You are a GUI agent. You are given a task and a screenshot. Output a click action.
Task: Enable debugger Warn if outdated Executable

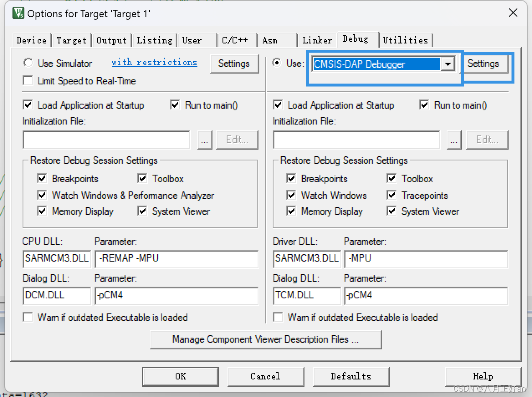point(278,317)
